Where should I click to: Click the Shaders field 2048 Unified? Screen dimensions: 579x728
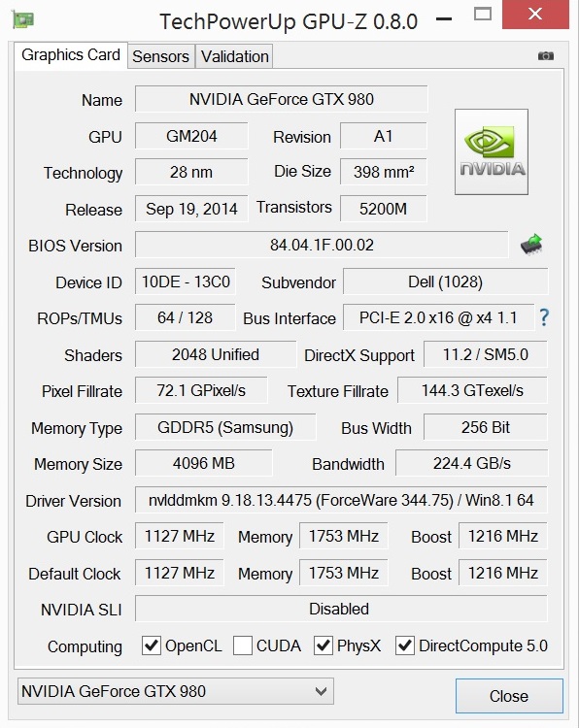(x=216, y=354)
